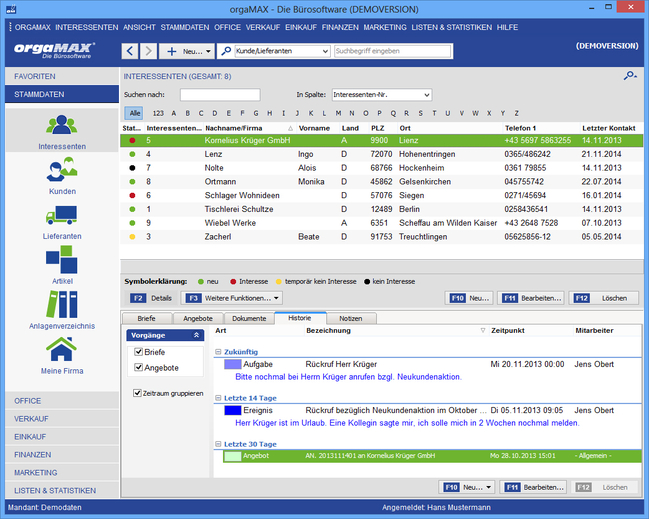Open the MARKETING sidebar section
Screen dimensions: 649x519
62,472
